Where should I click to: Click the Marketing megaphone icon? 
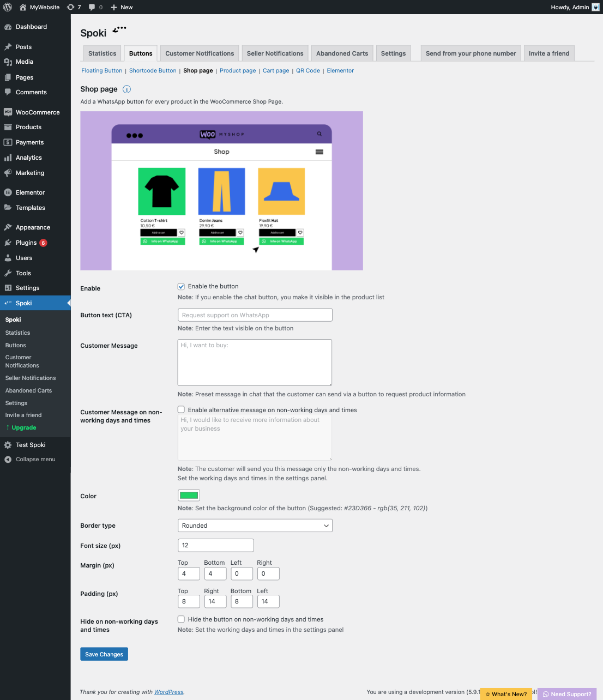8,173
